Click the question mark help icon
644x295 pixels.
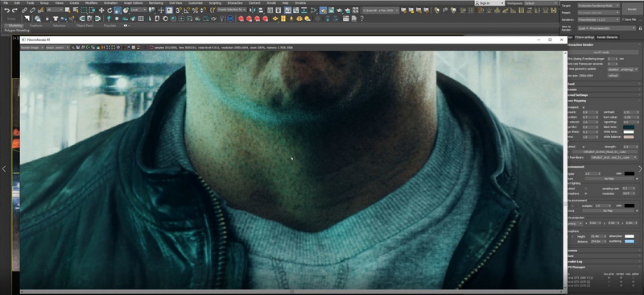tap(361, 19)
